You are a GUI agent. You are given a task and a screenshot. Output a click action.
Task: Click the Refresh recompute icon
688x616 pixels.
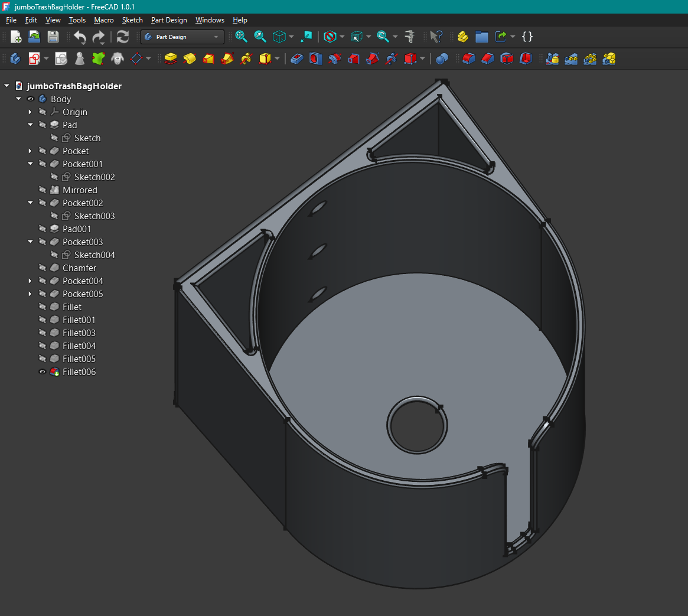pyautogui.click(x=123, y=37)
